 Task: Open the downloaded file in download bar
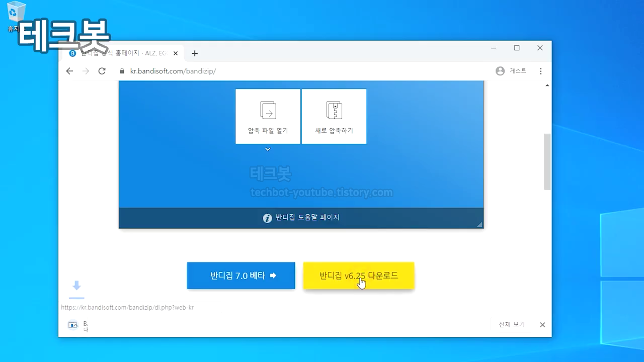click(x=78, y=325)
